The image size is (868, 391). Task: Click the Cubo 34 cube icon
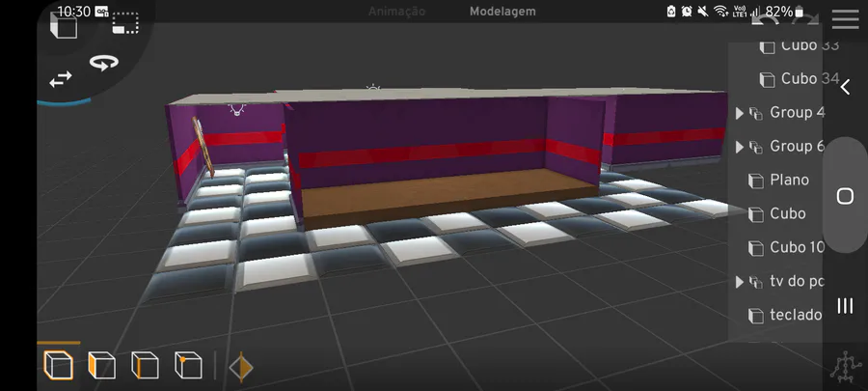[767, 80]
